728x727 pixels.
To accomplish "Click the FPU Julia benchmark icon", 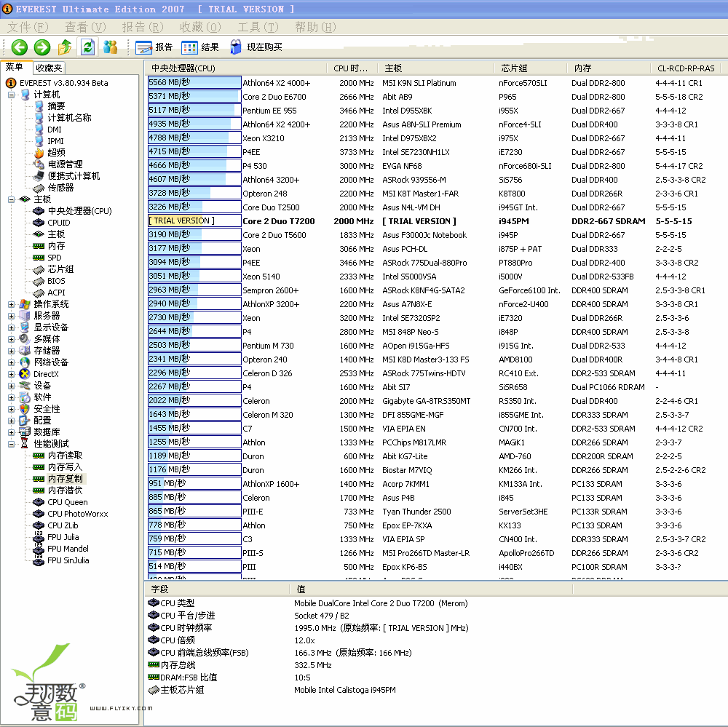I will [39, 537].
